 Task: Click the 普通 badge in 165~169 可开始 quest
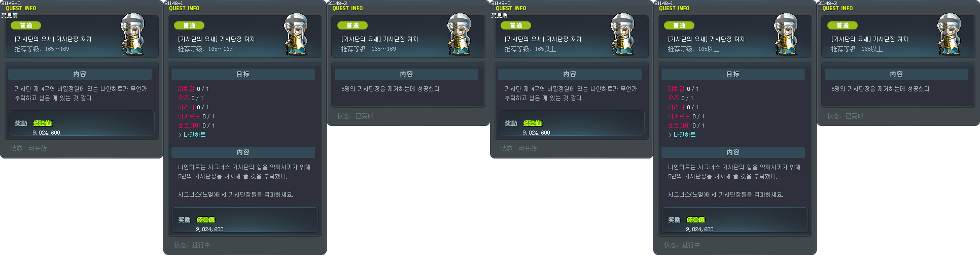[26, 25]
